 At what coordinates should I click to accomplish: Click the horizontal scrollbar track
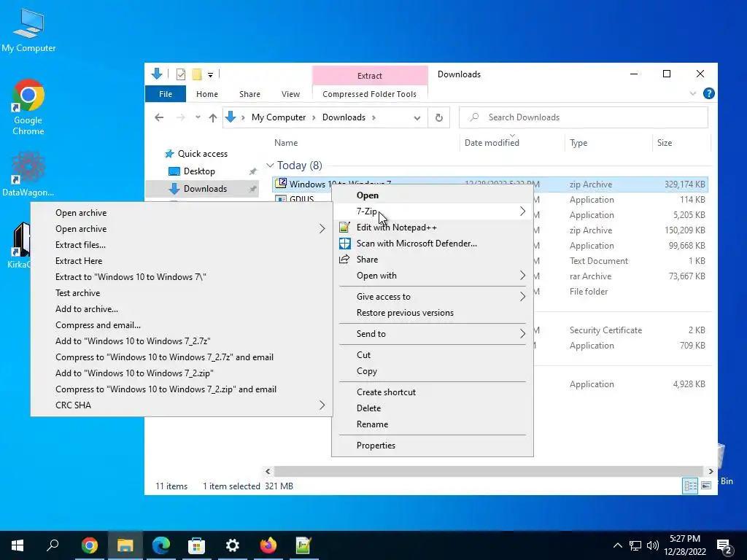coord(489,472)
